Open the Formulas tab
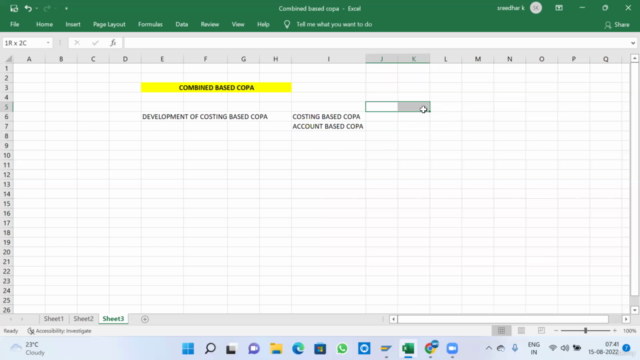This screenshot has height=360, width=640. pos(150,24)
